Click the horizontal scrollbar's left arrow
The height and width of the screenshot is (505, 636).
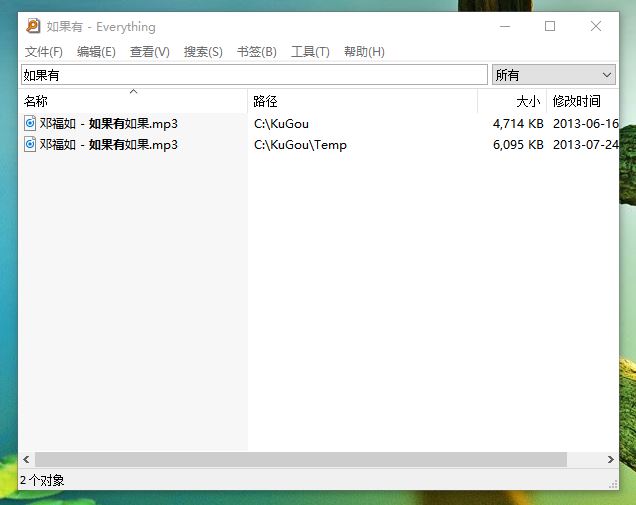click(x=26, y=460)
